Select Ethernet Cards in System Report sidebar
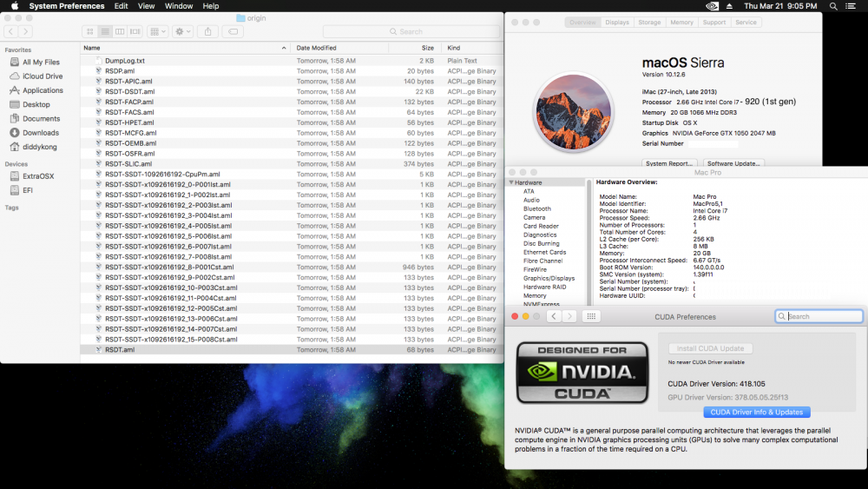 pos(545,253)
